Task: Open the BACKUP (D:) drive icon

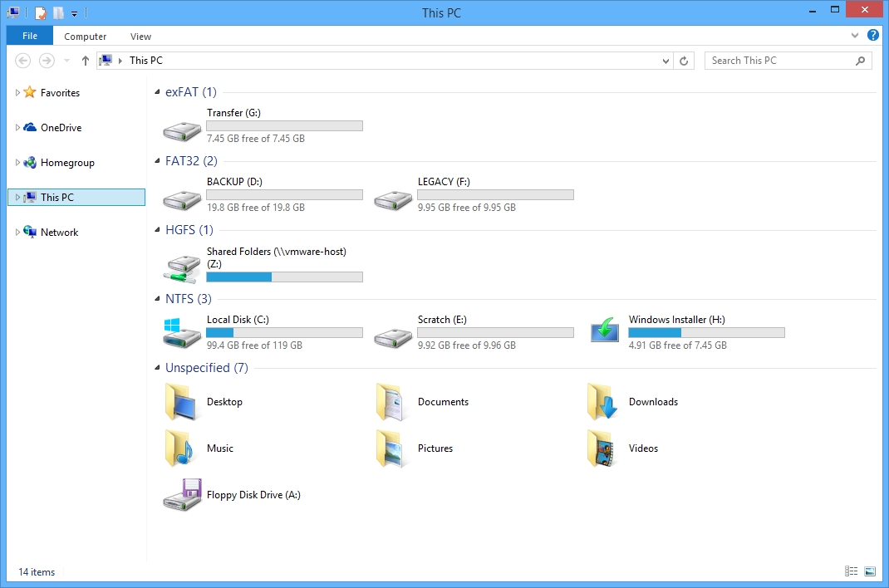Action: pyautogui.click(x=182, y=200)
